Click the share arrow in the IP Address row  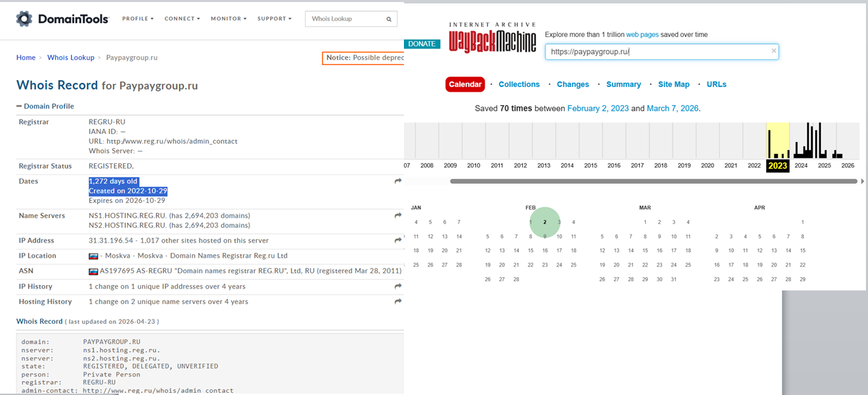pos(398,241)
